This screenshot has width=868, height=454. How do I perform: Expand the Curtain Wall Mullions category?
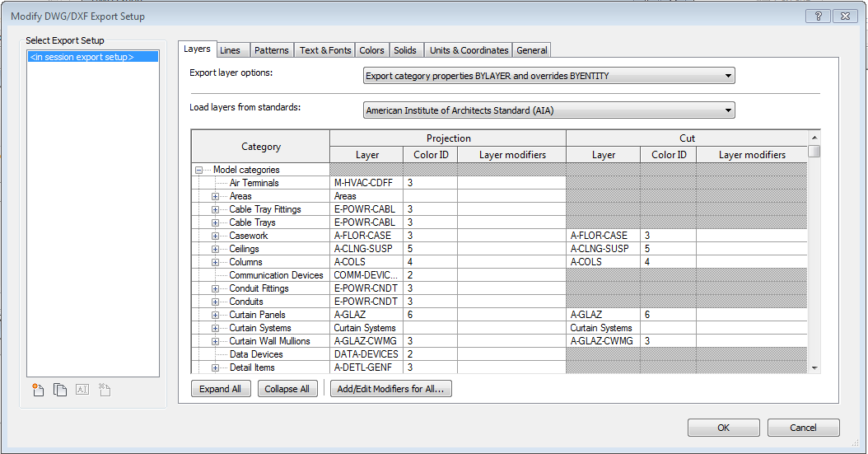coord(215,342)
